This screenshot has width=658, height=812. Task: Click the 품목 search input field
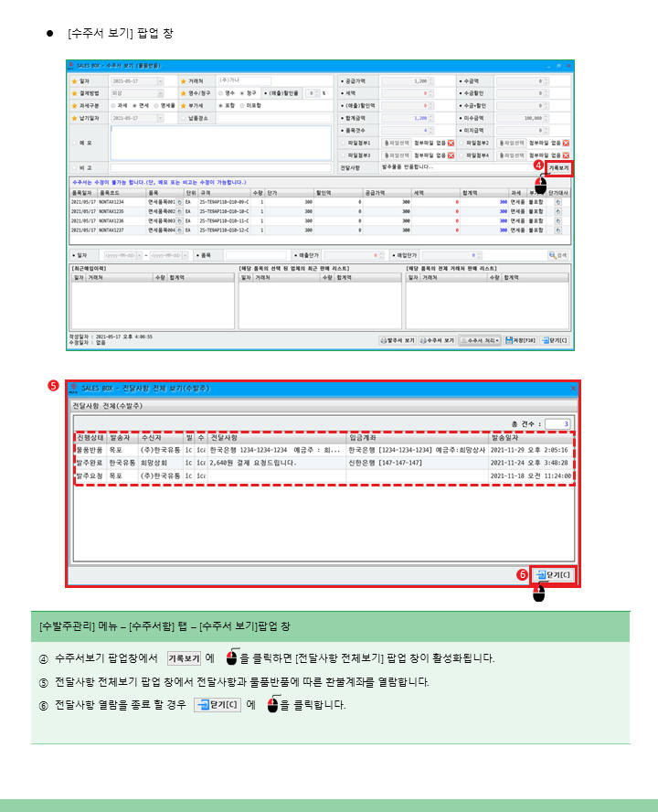(x=256, y=255)
